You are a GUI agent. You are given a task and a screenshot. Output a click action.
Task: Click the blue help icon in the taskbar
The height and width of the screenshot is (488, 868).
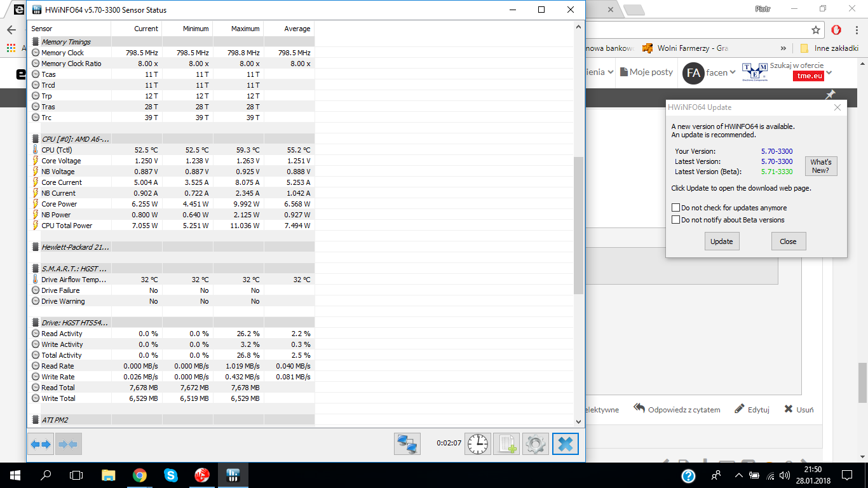pos(688,475)
